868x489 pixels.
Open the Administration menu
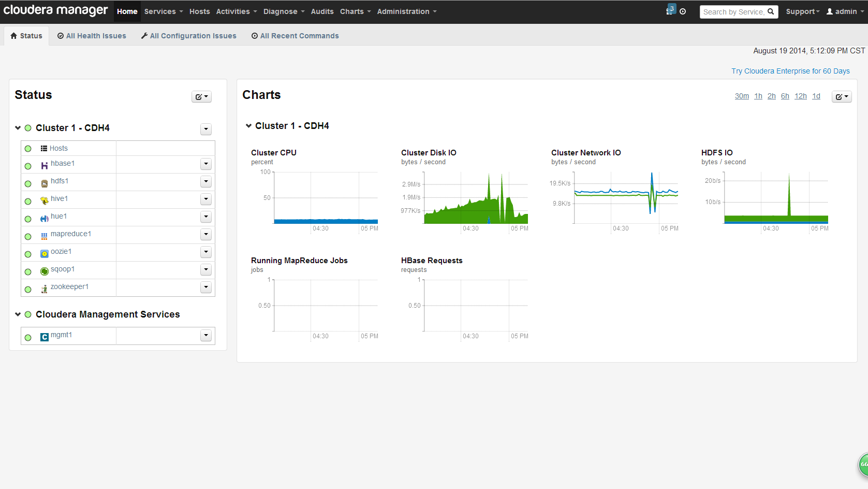(x=407, y=11)
